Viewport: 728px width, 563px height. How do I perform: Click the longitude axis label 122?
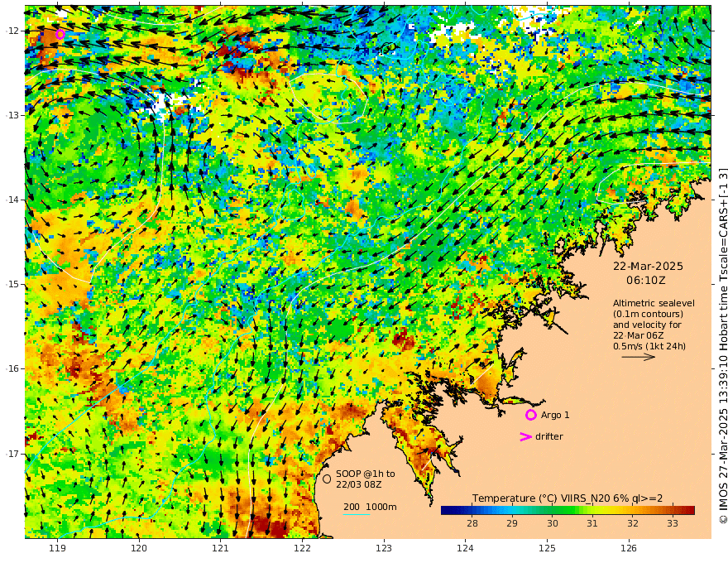[x=302, y=548]
